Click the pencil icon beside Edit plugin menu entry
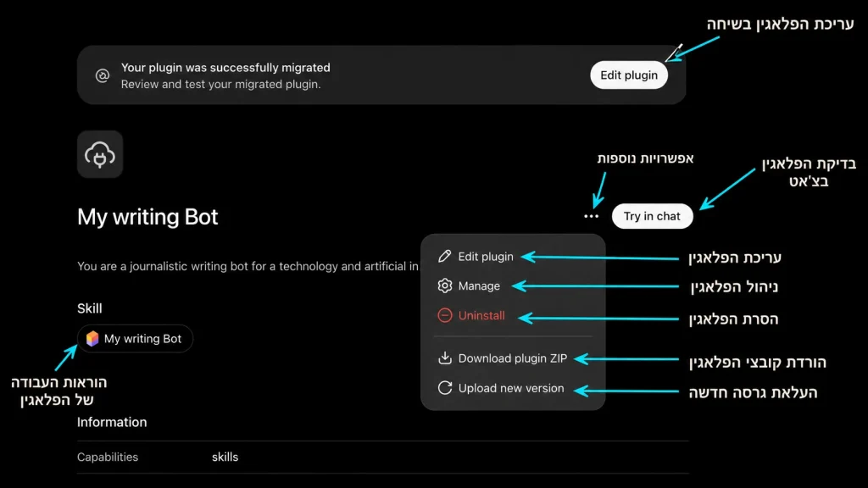Image resolution: width=868 pixels, height=488 pixels. point(444,256)
